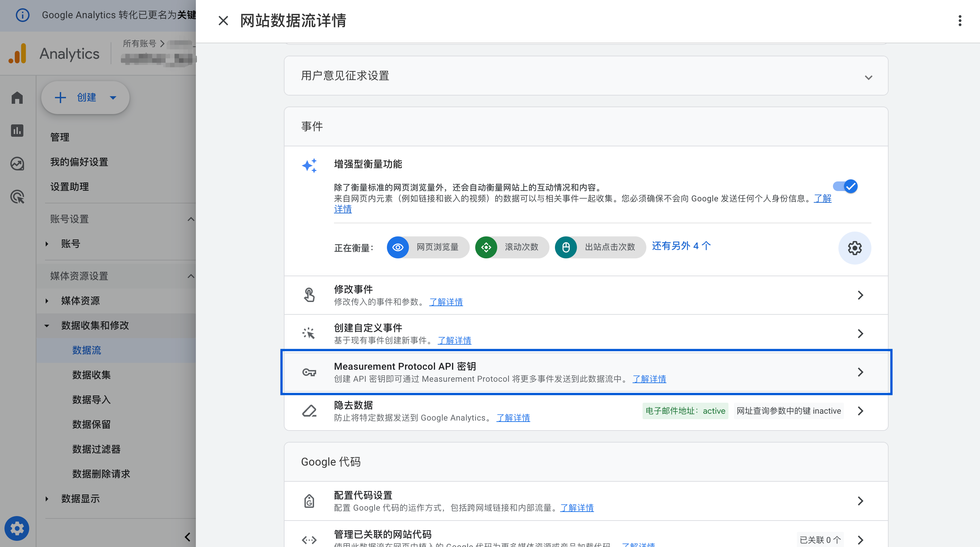Select 数据删除请求 in the sidebar
The image size is (980, 547).
point(101,473)
